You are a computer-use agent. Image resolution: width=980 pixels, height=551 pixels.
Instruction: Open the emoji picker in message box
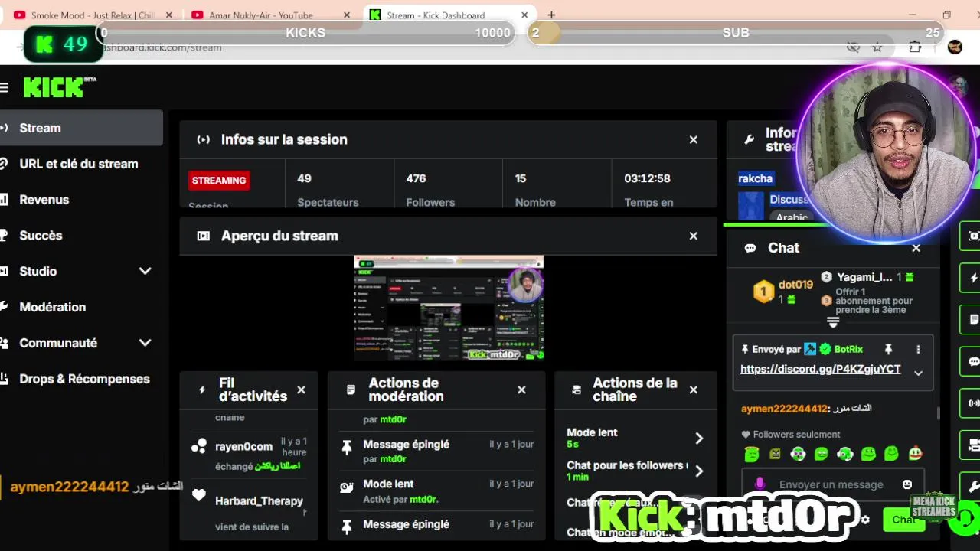point(907,484)
